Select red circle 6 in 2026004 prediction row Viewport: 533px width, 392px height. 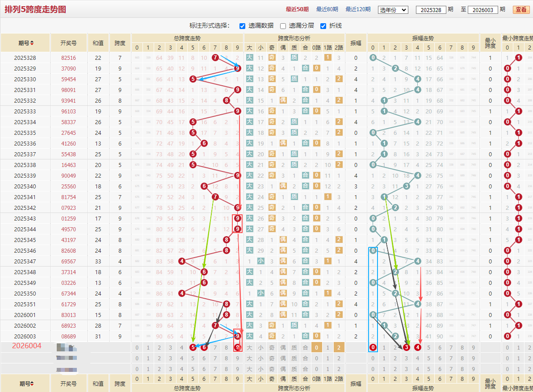[204, 347]
